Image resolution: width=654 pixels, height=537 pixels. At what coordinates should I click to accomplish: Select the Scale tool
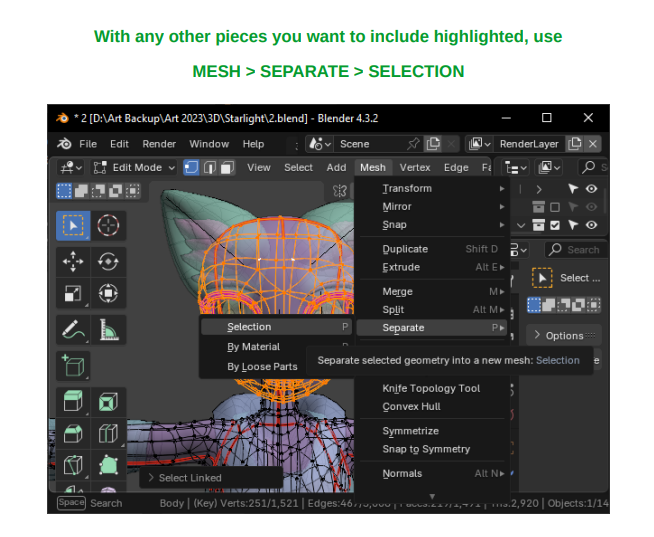pos(73,293)
